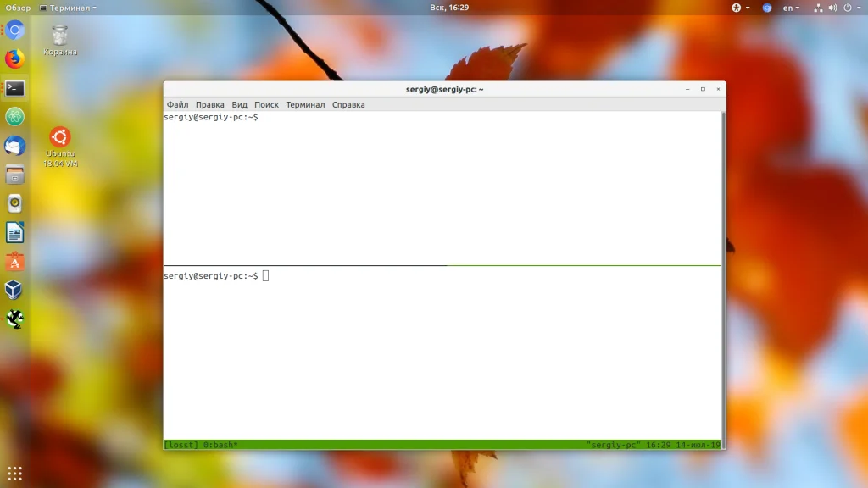The width and height of the screenshot is (868, 488).
Task: Click the 14-июл-19 date in the tmux status bar
Action: click(698, 445)
